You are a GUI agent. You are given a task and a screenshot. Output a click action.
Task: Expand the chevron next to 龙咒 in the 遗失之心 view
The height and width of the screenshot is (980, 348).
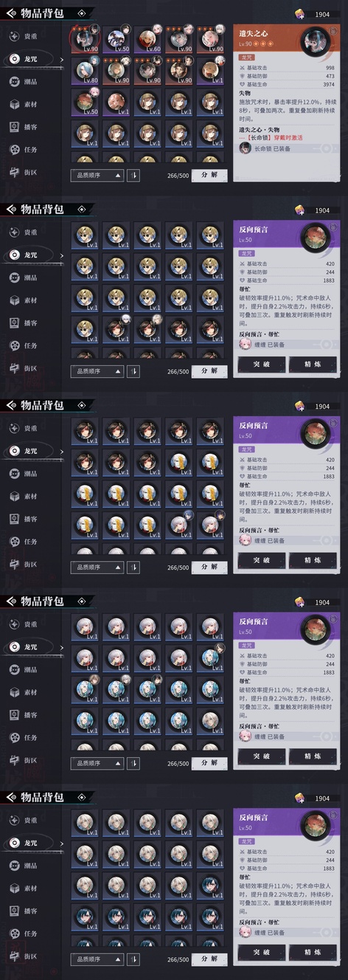pyautogui.click(x=62, y=59)
